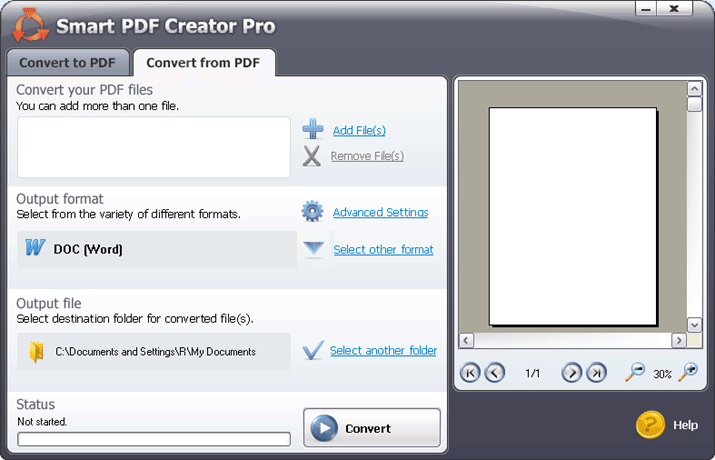
Task: Switch to the Convert to PDF tab
Action: click(67, 63)
